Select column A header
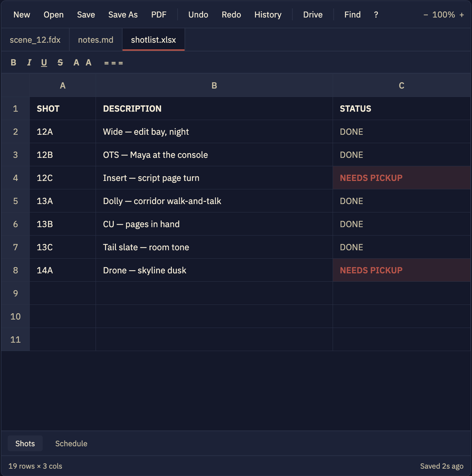The height and width of the screenshot is (476, 472). 63,85
